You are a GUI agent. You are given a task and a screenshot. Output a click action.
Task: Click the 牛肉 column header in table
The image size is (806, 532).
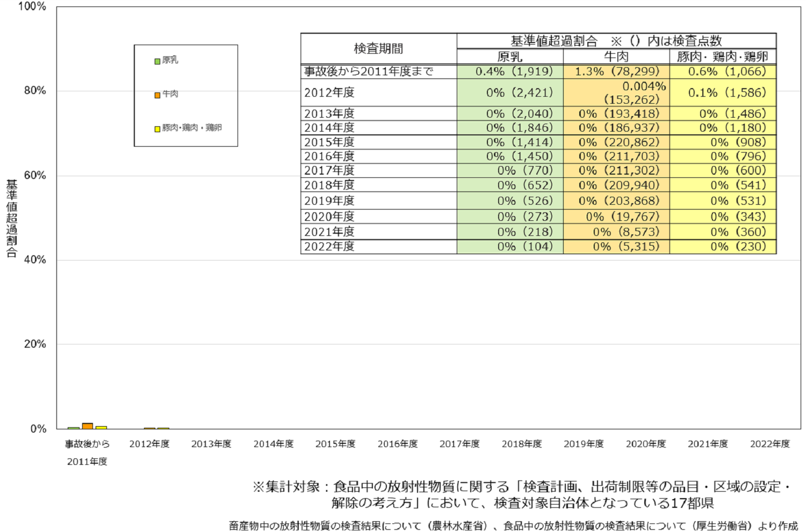click(616, 56)
